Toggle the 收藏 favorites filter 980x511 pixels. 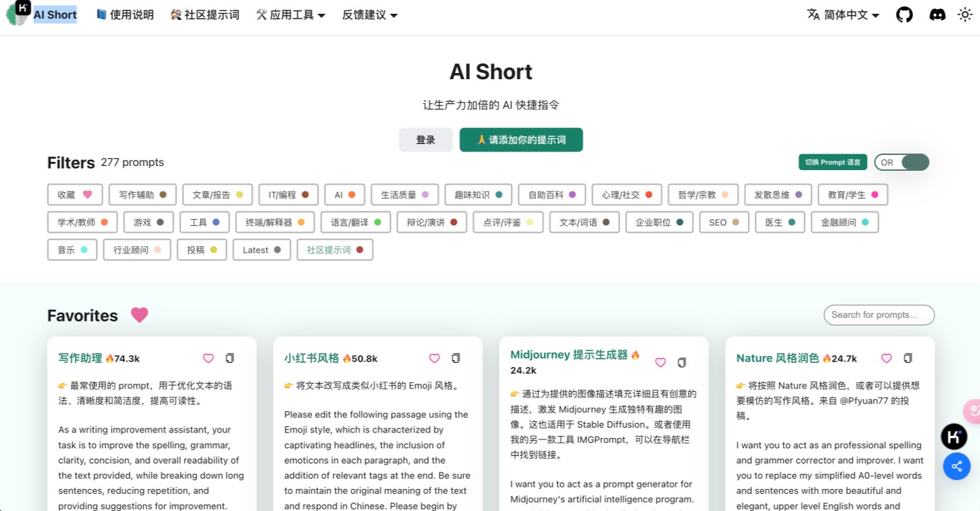coord(75,195)
